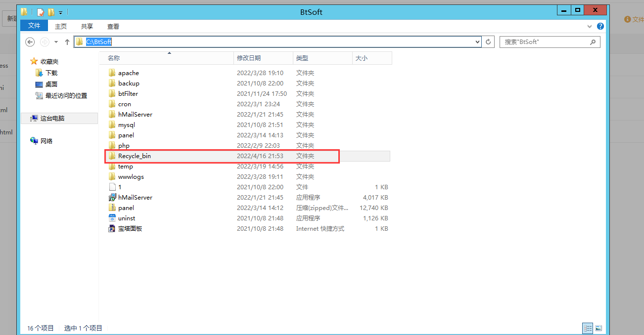The width and height of the screenshot is (644, 335).
Task: Select the apache folder icon
Action: pos(112,73)
